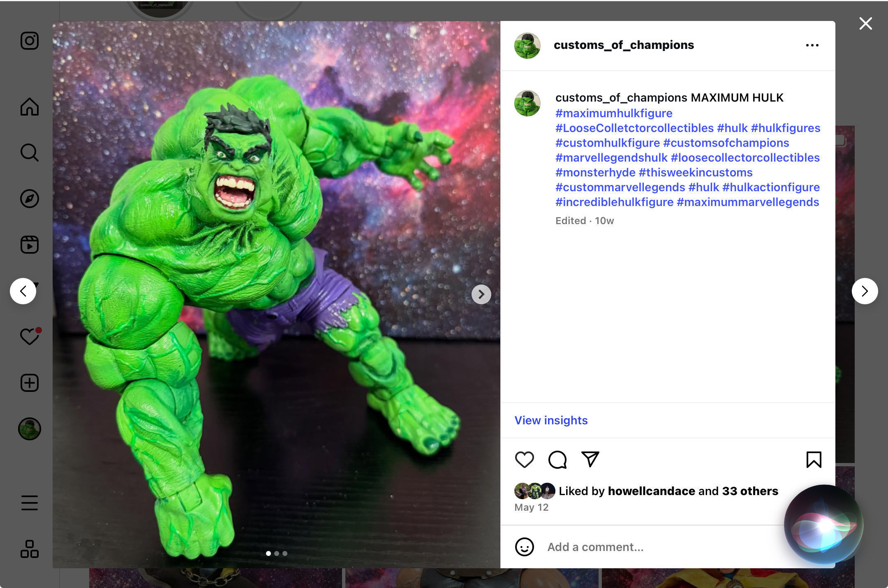Click View insights link
Screen dimensions: 888x588
(551, 420)
